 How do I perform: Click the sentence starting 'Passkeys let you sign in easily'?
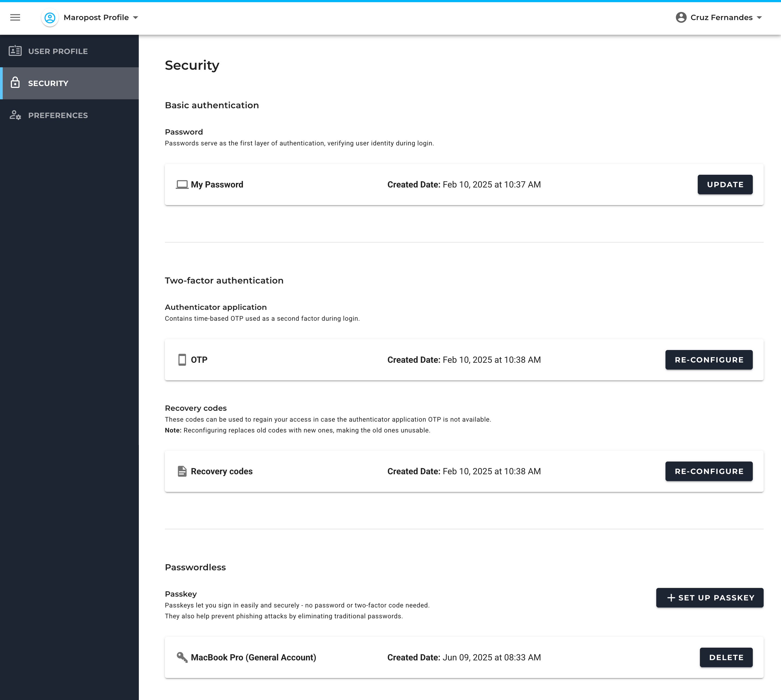point(297,605)
